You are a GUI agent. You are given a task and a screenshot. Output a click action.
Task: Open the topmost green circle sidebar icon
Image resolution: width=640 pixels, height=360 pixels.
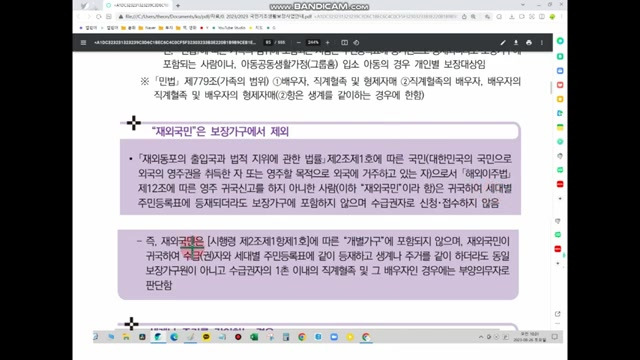pos(560,41)
